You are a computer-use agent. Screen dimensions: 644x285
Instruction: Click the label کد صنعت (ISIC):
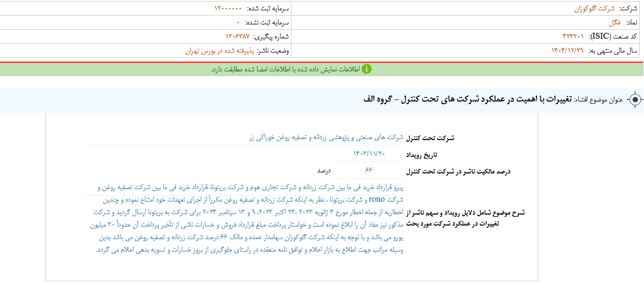pos(613,36)
